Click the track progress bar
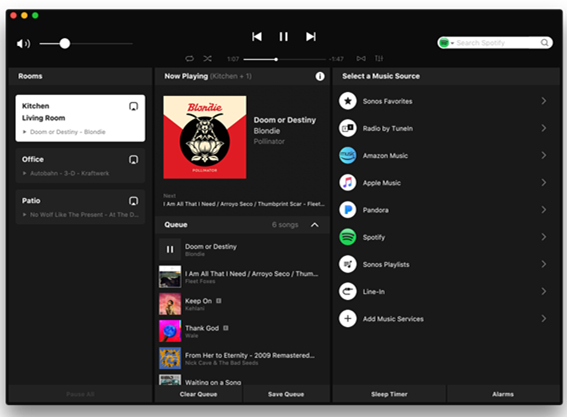Screen dimensions: 567x417 (x=285, y=59)
